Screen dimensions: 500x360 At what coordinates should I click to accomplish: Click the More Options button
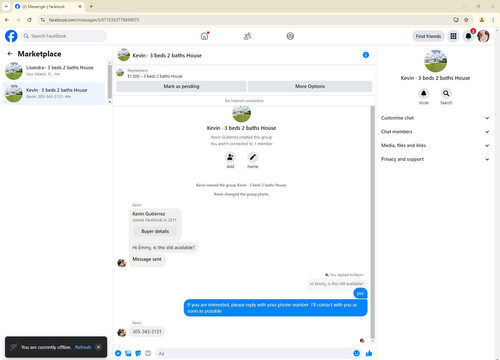[x=310, y=86]
